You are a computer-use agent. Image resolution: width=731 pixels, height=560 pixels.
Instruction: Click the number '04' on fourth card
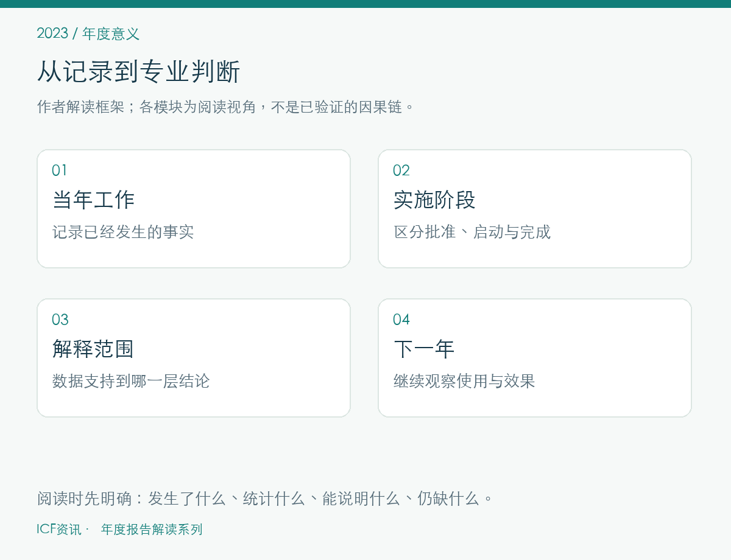pyautogui.click(x=401, y=320)
